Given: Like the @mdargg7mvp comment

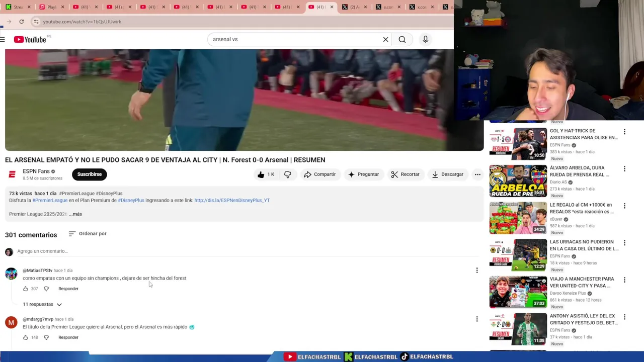Looking at the screenshot, I should (x=26, y=337).
